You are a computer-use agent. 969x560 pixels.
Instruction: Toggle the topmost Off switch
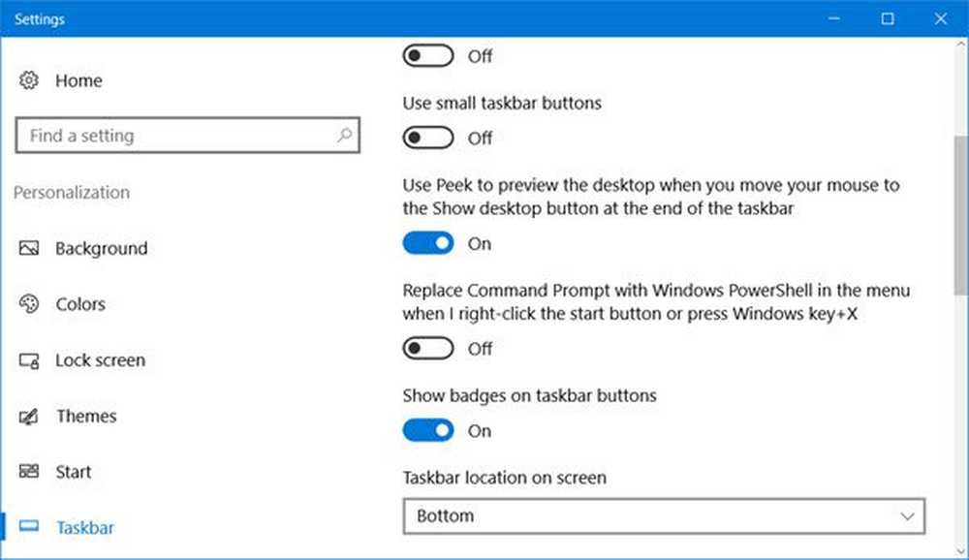click(x=427, y=55)
